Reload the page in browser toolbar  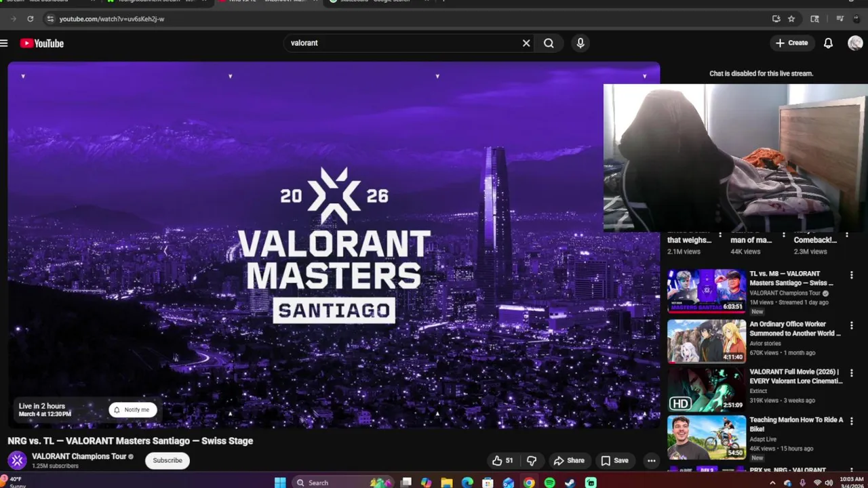[x=31, y=19]
